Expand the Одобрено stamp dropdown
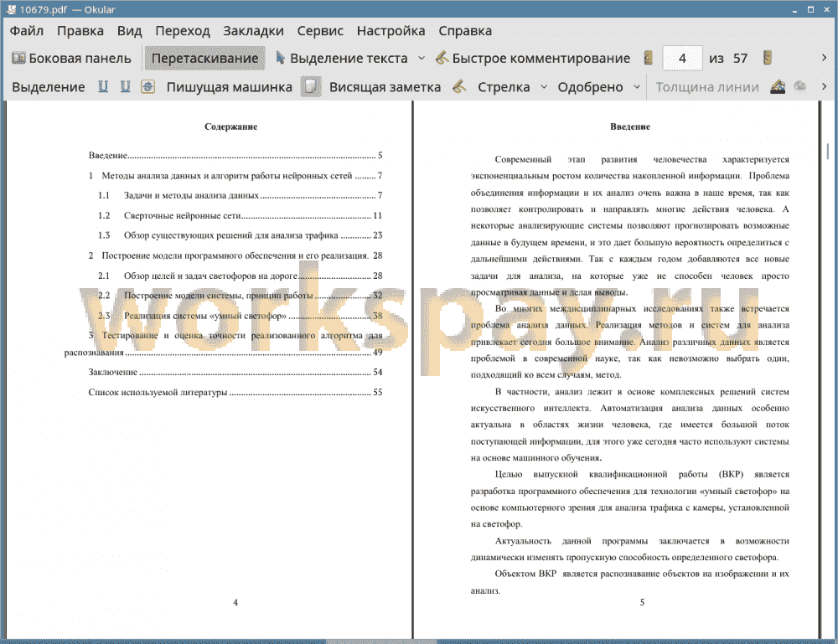The width and height of the screenshot is (838, 644). (637, 87)
